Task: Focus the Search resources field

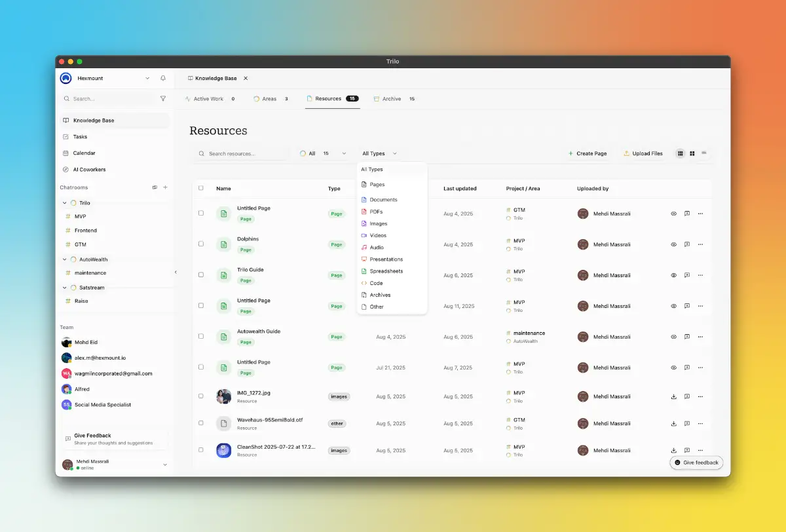Action: [x=241, y=153]
